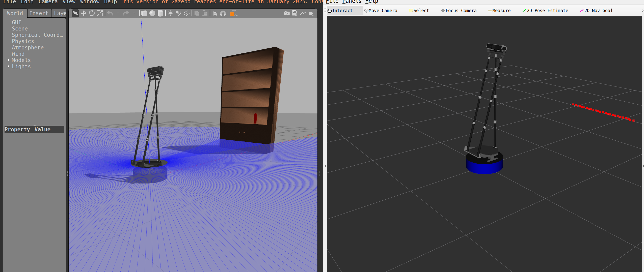The width and height of the screenshot is (644, 272).
Task: Select Scene in the World tree
Action: coord(20,28)
